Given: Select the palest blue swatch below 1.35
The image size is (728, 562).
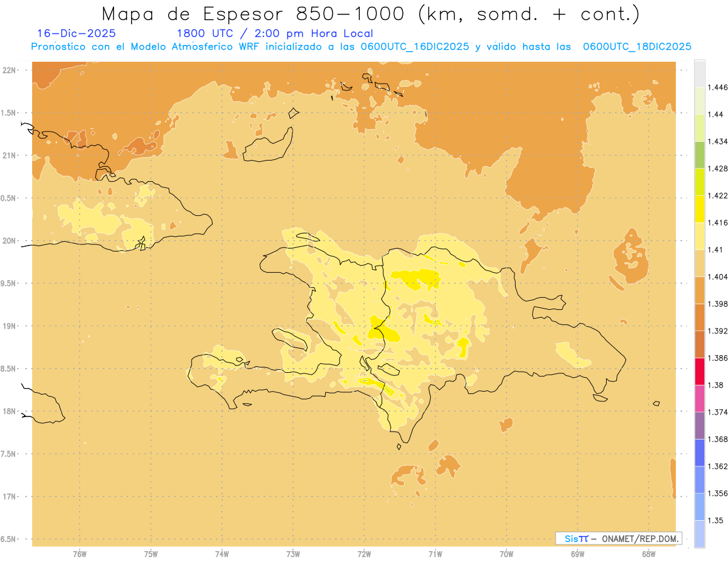Looking at the screenshot, I should (x=699, y=534).
